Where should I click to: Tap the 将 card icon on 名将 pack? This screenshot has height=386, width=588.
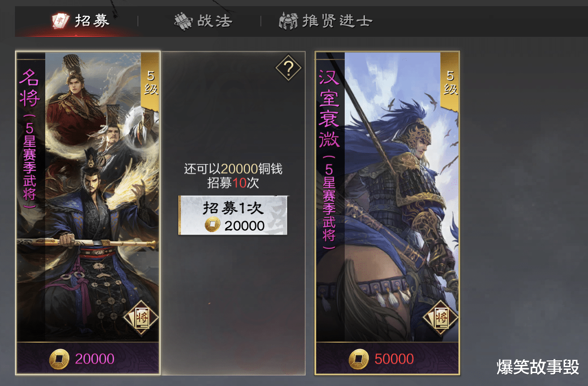(141, 317)
